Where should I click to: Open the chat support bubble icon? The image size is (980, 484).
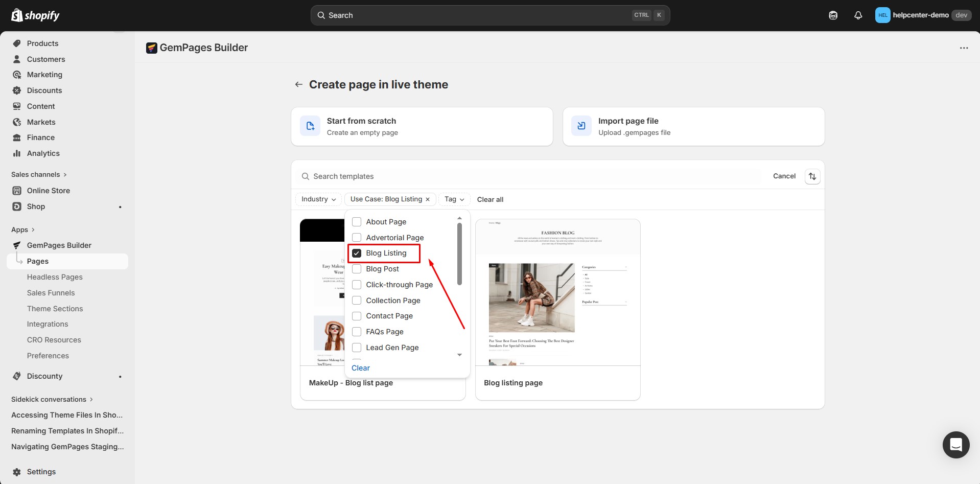[955, 445]
